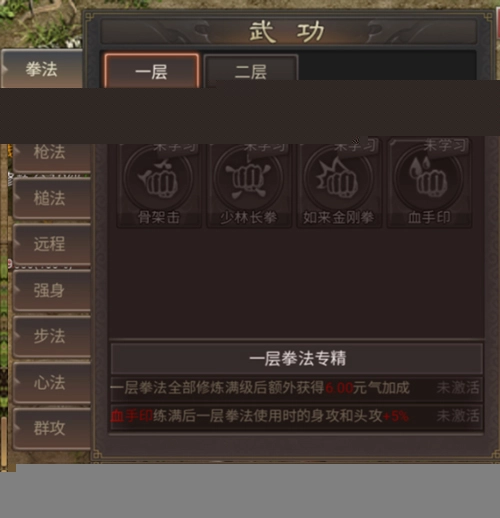500x518 pixels.
Task: Switch to the 一层 tab
Action: (152, 70)
